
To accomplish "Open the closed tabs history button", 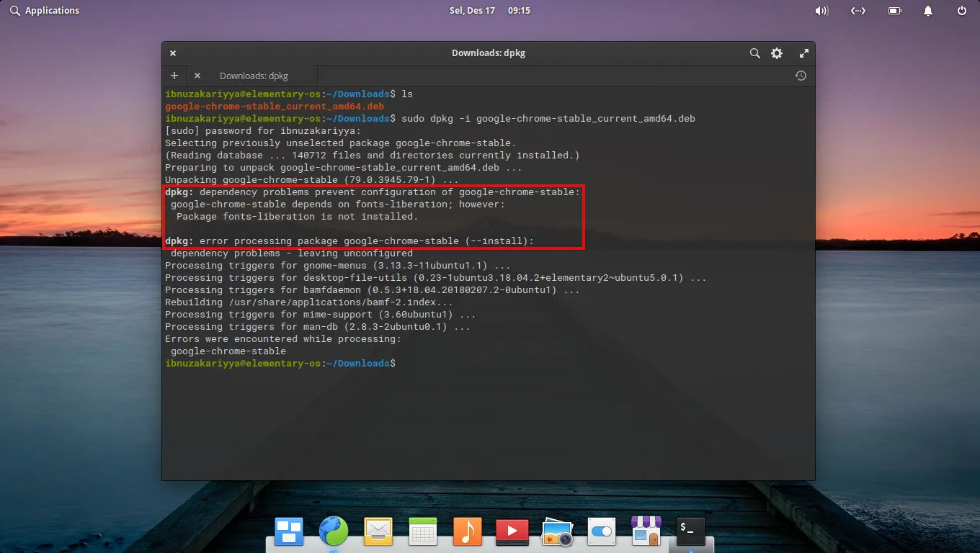I will pyautogui.click(x=801, y=76).
